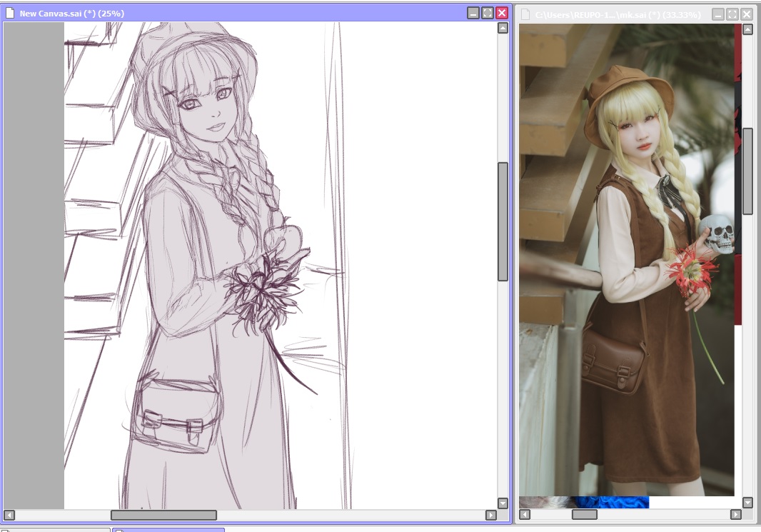Close the mk.sai reference window
761x532 pixels.
point(747,14)
